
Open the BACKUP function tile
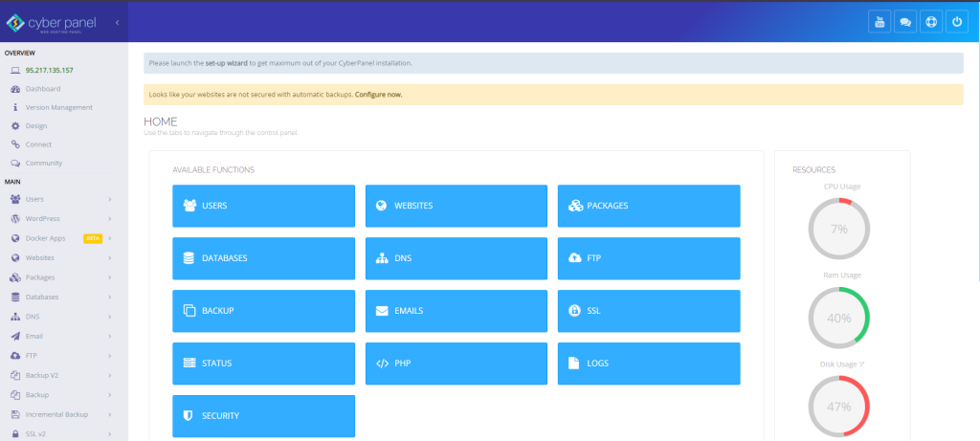coord(264,311)
